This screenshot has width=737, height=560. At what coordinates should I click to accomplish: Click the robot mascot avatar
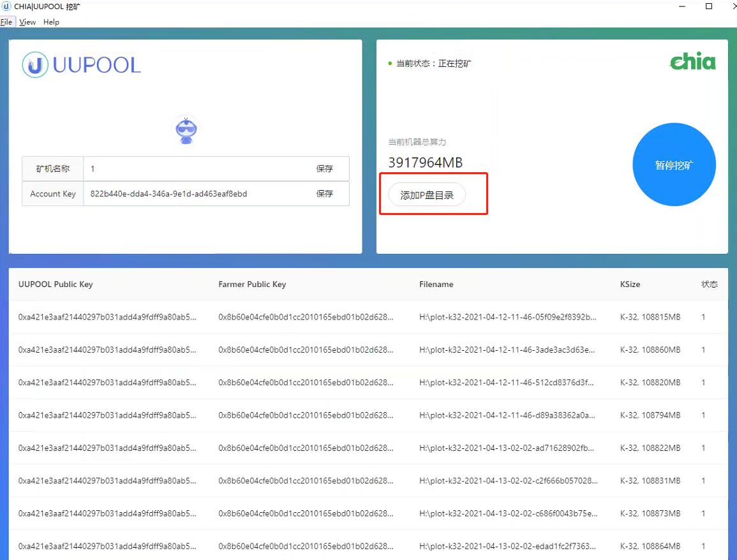[x=186, y=130]
